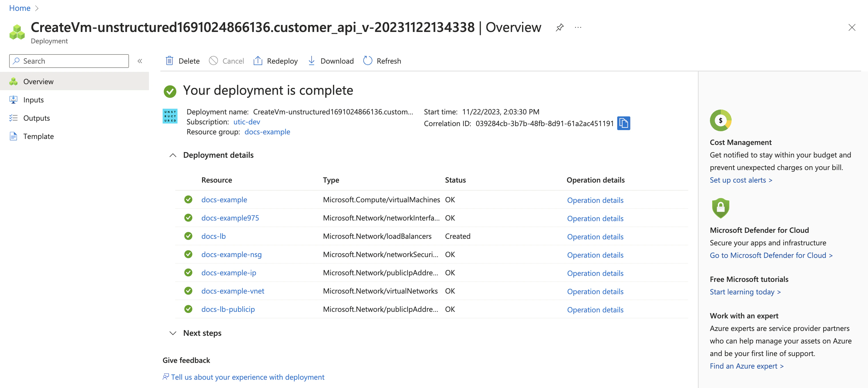The image size is (868, 388).
Task: Collapse the left sidebar menu
Action: [140, 61]
